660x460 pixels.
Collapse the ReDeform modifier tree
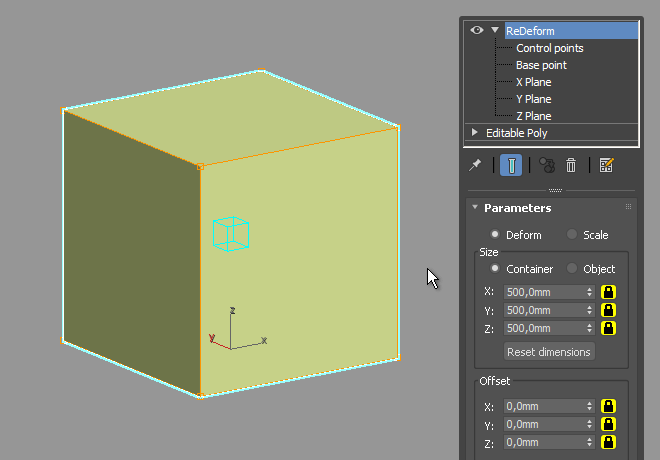495,30
